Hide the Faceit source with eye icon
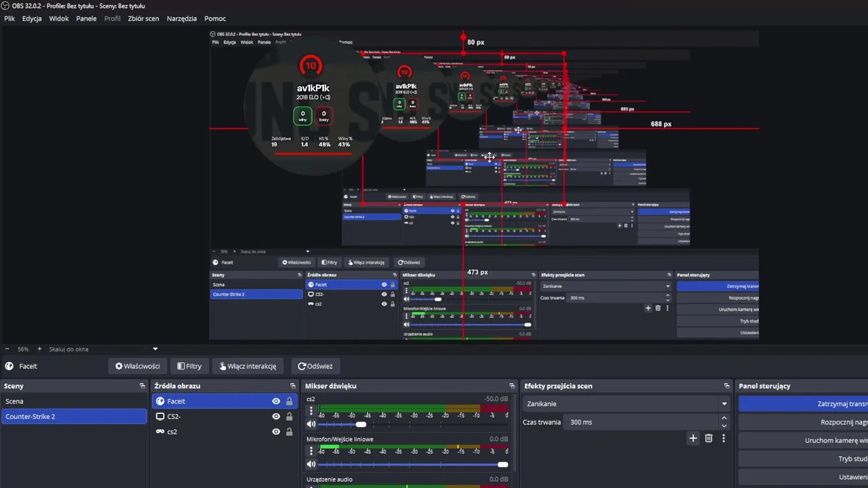The width and height of the screenshot is (868, 488). pyautogui.click(x=276, y=401)
